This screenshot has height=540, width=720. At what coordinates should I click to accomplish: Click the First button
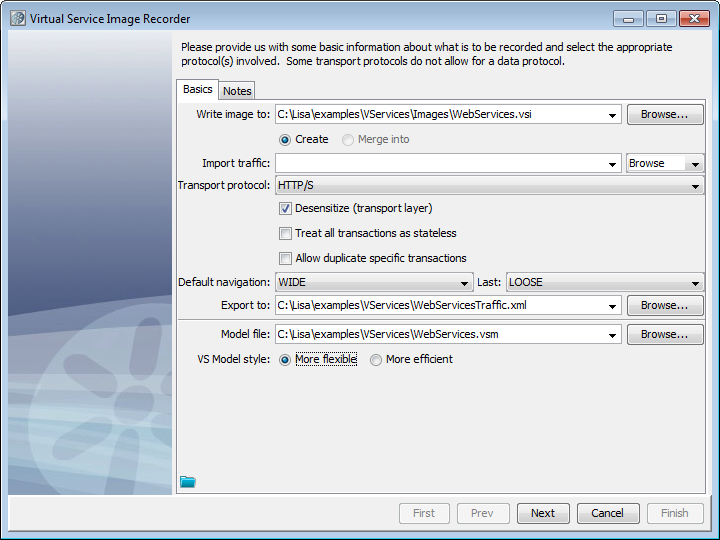point(424,513)
